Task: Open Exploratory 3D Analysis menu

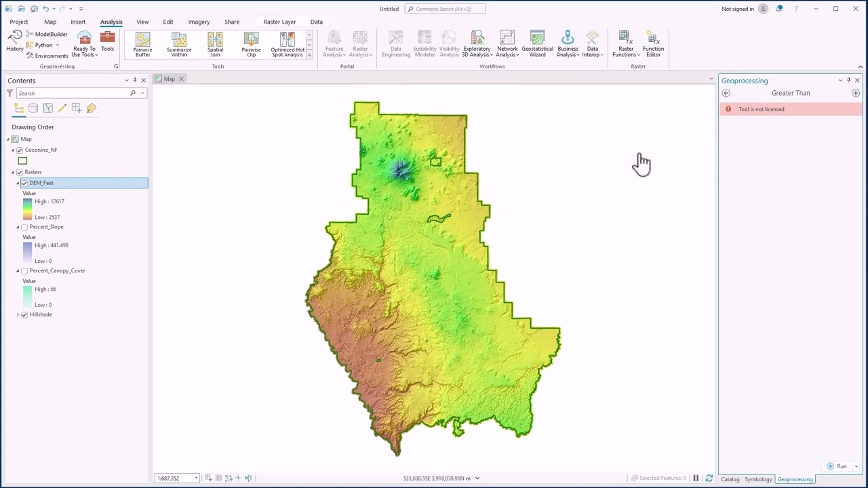Action: click(x=477, y=44)
